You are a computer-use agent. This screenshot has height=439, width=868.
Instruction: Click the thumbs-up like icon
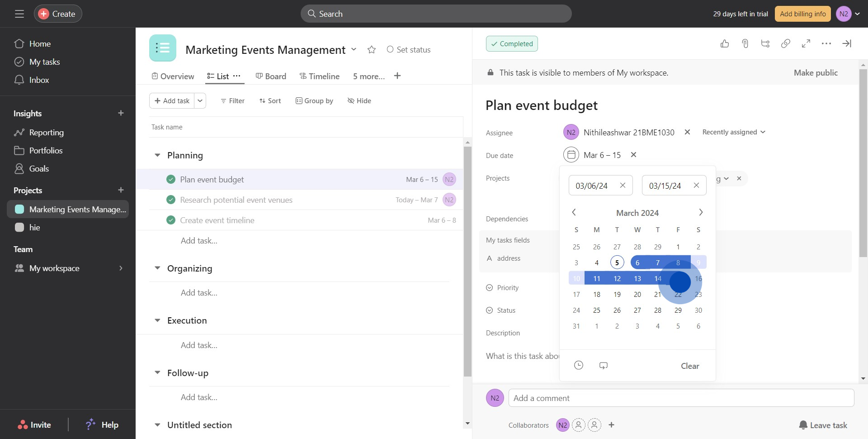725,43
